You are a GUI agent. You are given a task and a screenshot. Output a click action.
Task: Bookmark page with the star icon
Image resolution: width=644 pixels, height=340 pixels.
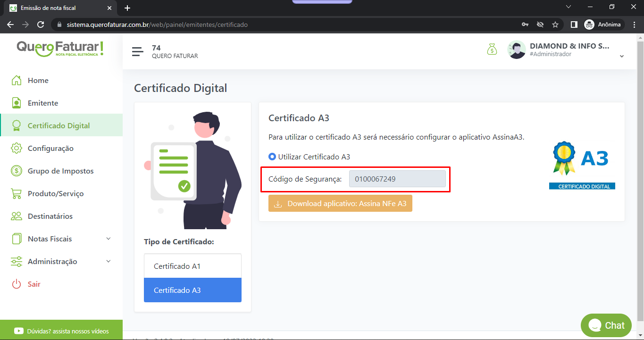[x=555, y=25]
